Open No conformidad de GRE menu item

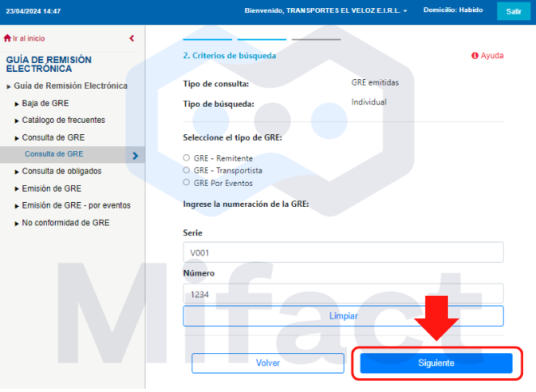pos(65,222)
